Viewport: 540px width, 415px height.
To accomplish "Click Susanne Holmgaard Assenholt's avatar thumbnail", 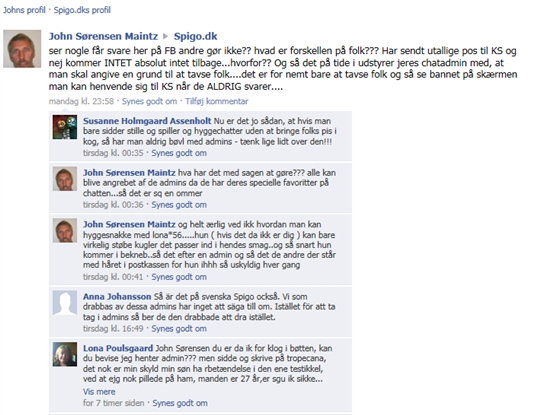I will click(x=65, y=127).
